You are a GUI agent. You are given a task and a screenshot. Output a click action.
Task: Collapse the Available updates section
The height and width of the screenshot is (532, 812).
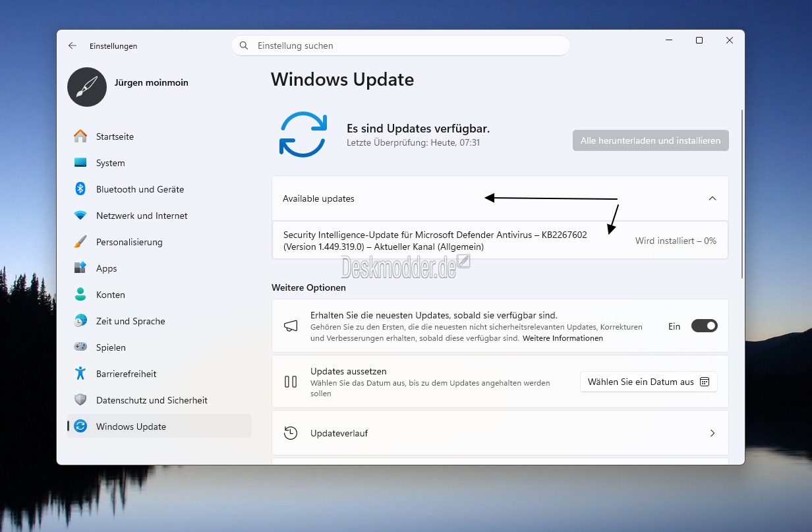(x=712, y=198)
